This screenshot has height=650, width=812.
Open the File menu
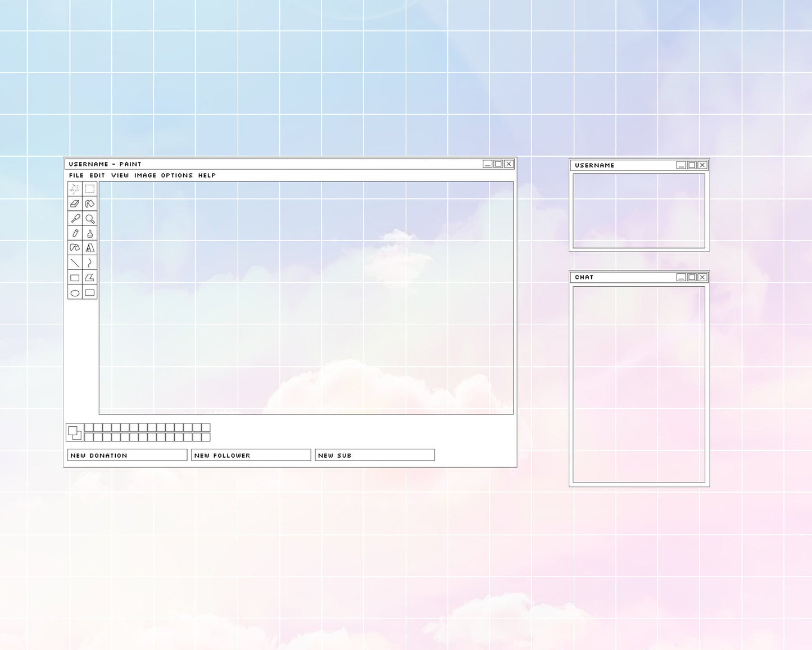(x=75, y=175)
